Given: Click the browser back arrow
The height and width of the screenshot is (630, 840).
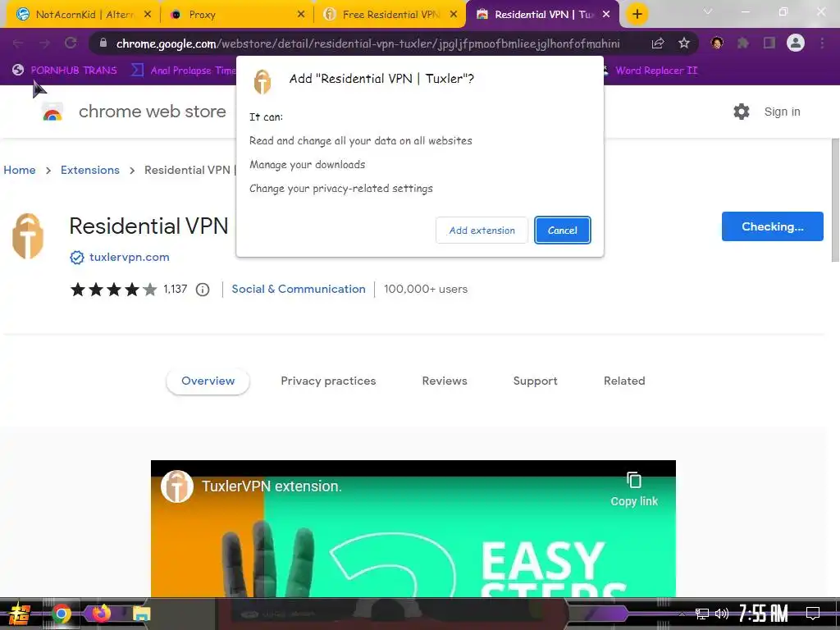Looking at the screenshot, I should tap(18, 43).
